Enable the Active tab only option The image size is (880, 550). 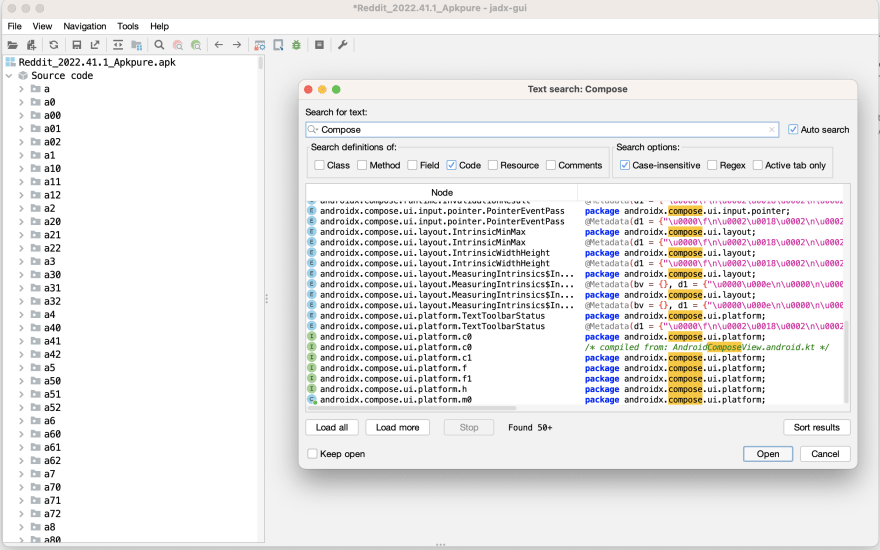[758, 165]
